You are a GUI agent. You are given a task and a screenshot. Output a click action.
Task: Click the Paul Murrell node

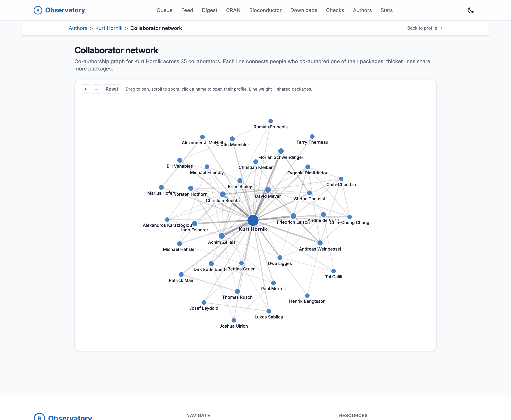tap(273, 283)
